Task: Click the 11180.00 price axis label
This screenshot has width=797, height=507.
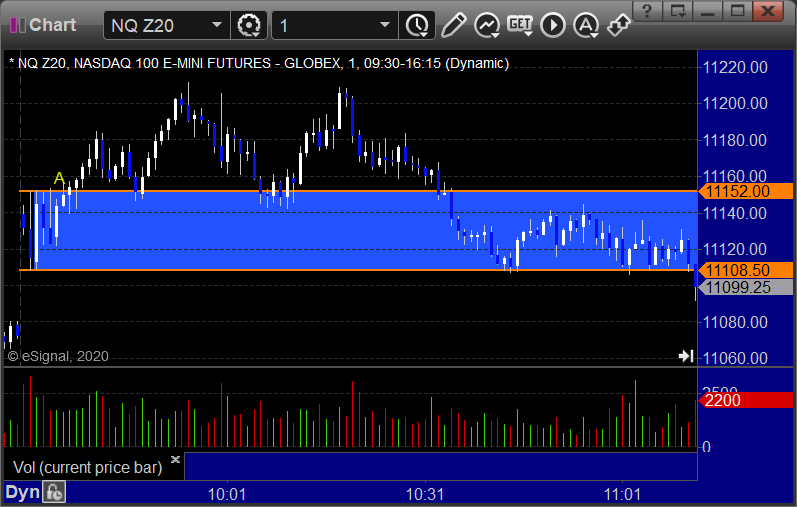Action: coord(735,140)
